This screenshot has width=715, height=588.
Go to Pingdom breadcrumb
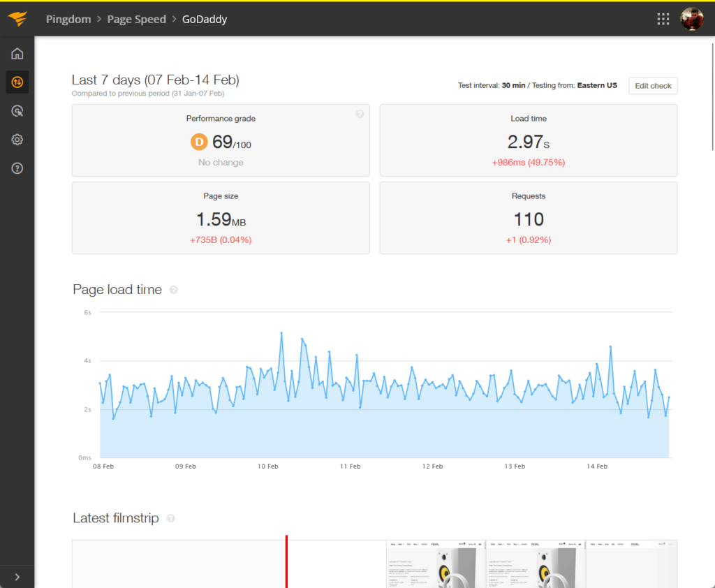click(x=68, y=19)
